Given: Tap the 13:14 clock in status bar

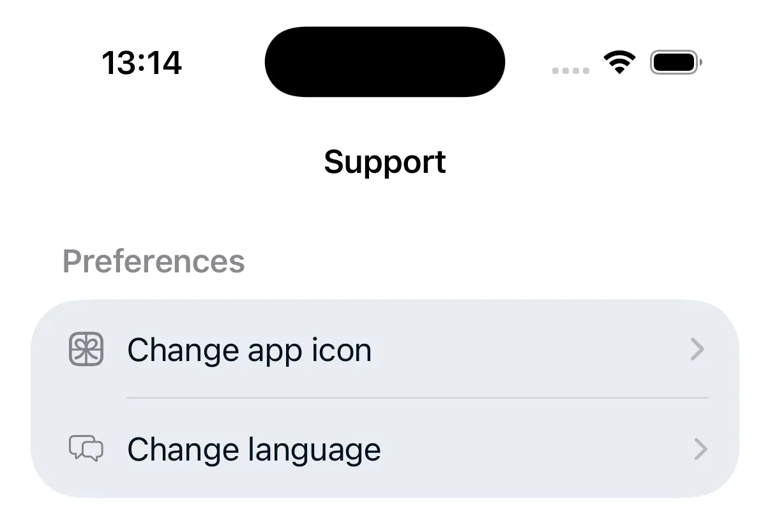Looking at the screenshot, I should [x=142, y=63].
